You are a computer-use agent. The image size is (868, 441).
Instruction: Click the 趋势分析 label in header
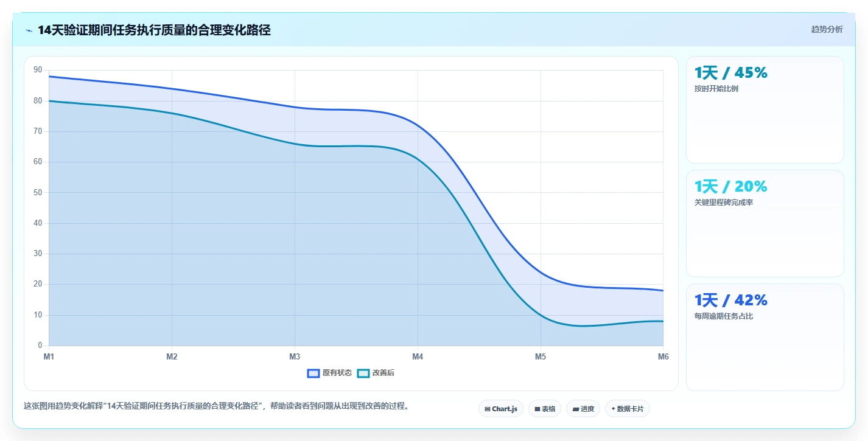827,29
